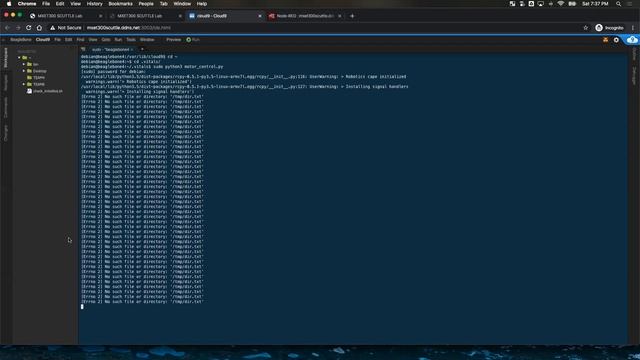640x360 pixels.
Task: Open the Cloud9 Find menu
Action: [x=80, y=40]
